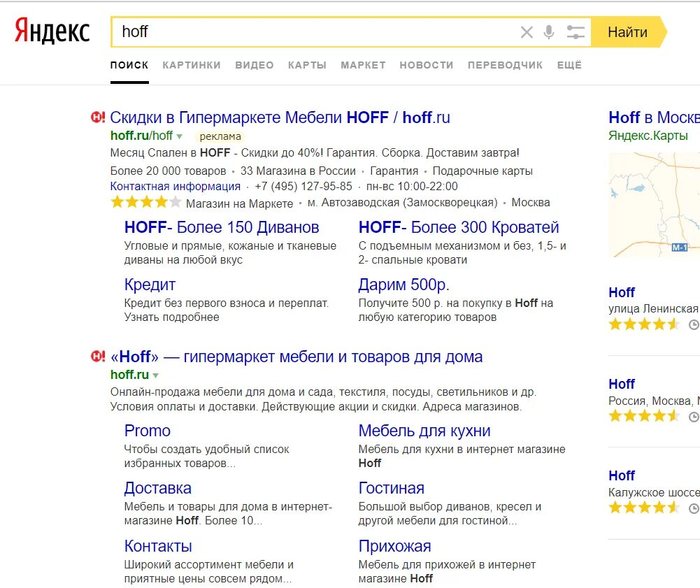The width and height of the screenshot is (700, 588).
Task: Click clock icon for Hoff Калужское шоссе
Action: pyautogui.click(x=694, y=508)
